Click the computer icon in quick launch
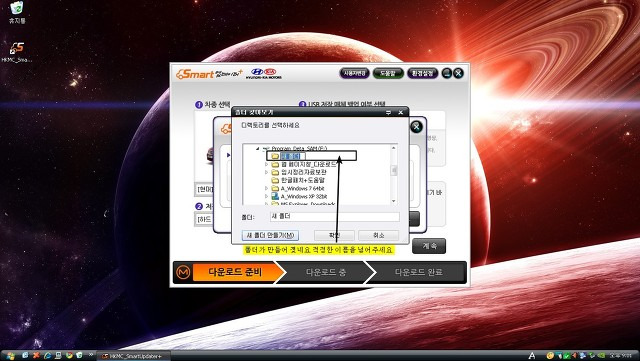 tap(58, 355)
